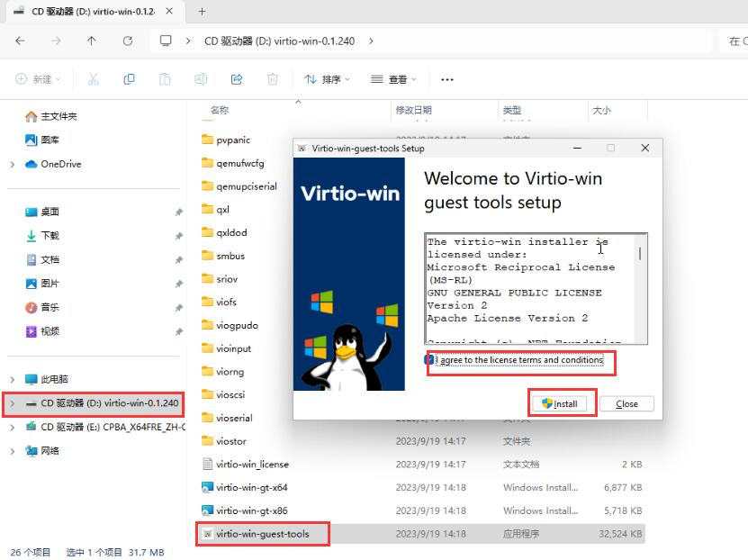The image size is (748, 560).
Task: Expand the 此电脑 tree node
Action: [13, 380]
